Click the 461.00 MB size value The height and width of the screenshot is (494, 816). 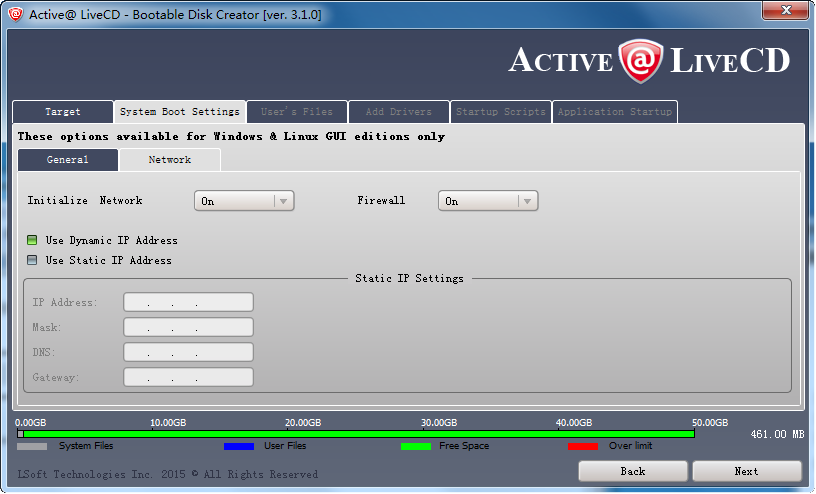tap(777, 434)
